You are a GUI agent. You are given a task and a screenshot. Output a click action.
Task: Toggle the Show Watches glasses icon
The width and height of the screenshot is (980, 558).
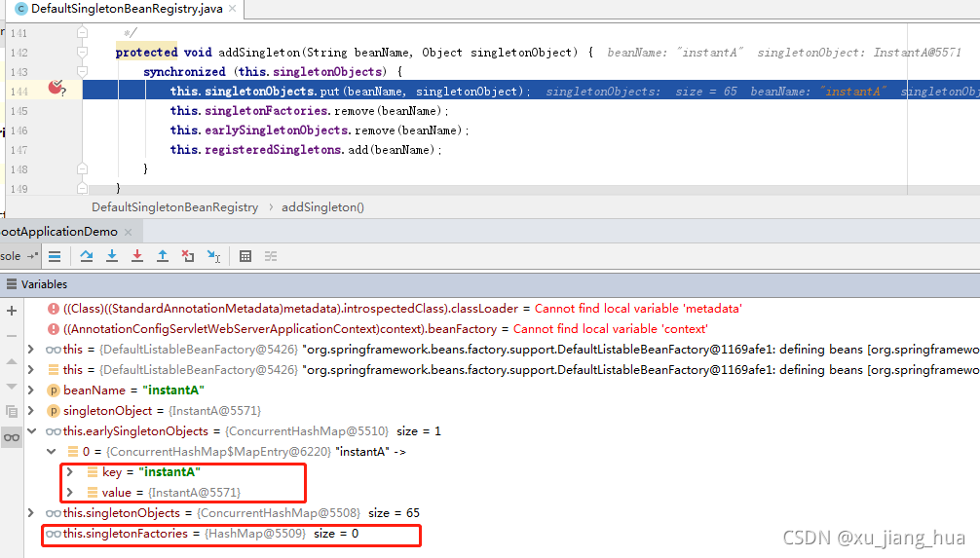12,437
